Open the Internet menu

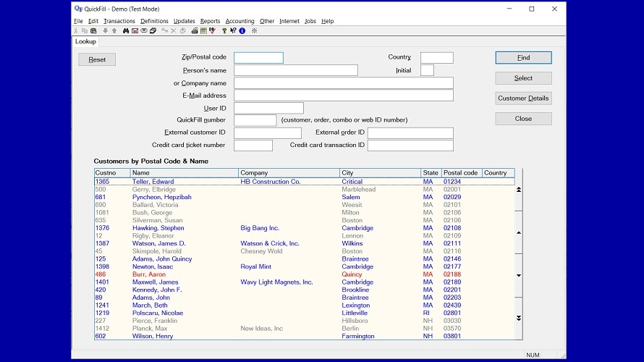[289, 21]
